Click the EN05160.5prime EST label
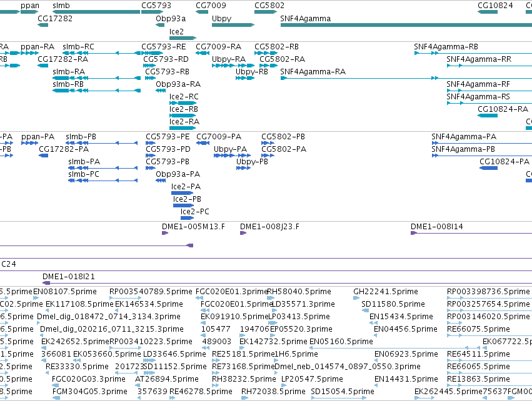532x401 pixels. click(341, 341)
